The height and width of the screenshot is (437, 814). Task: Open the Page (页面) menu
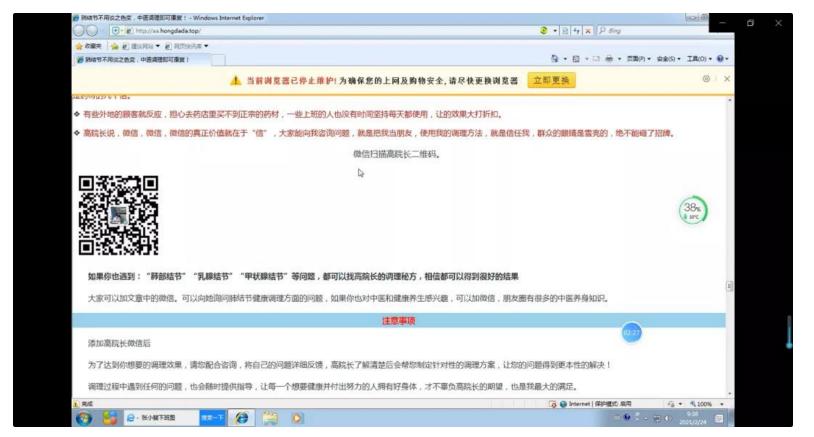pos(639,59)
